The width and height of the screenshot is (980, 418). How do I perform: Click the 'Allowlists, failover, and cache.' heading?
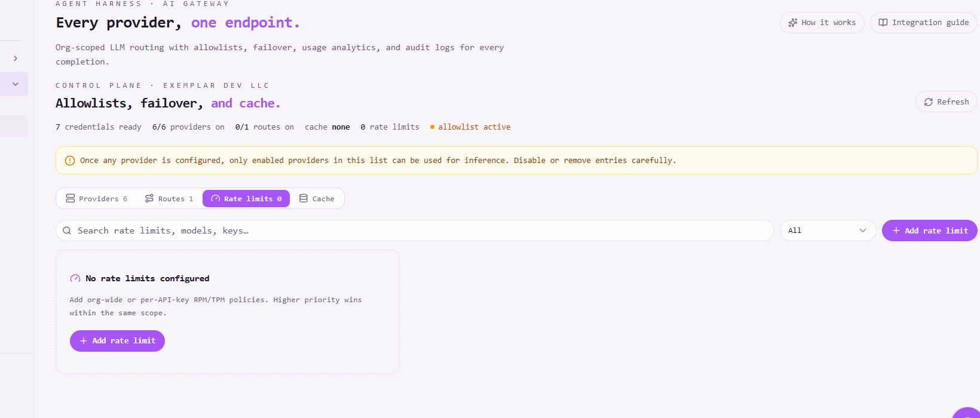point(168,103)
